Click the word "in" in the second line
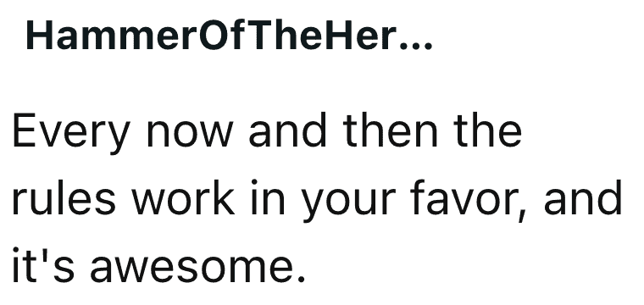 pyautogui.click(x=268, y=198)
